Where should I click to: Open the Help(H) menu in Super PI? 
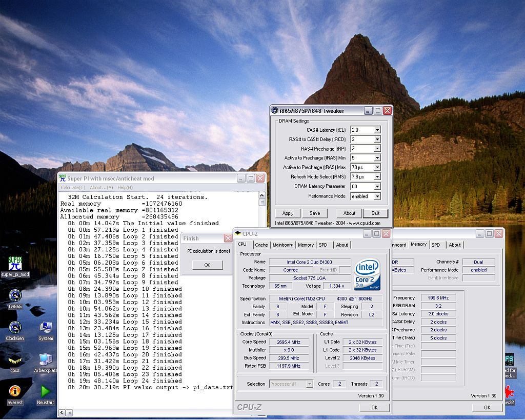pyautogui.click(x=125, y=188)
